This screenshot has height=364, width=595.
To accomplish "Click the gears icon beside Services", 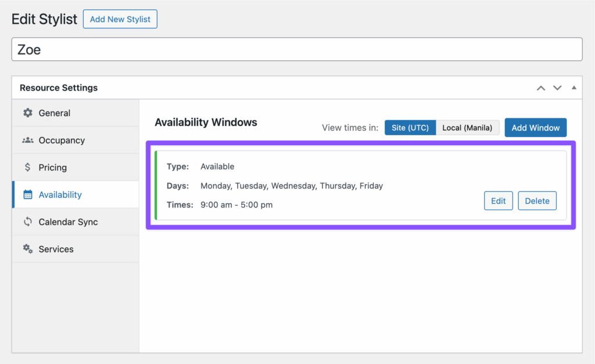I will (28, 248).
